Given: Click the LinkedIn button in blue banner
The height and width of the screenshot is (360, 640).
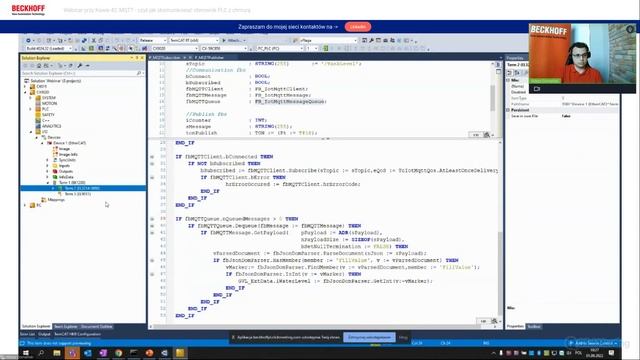Looking at the screenshot, I should coord(358,27).
